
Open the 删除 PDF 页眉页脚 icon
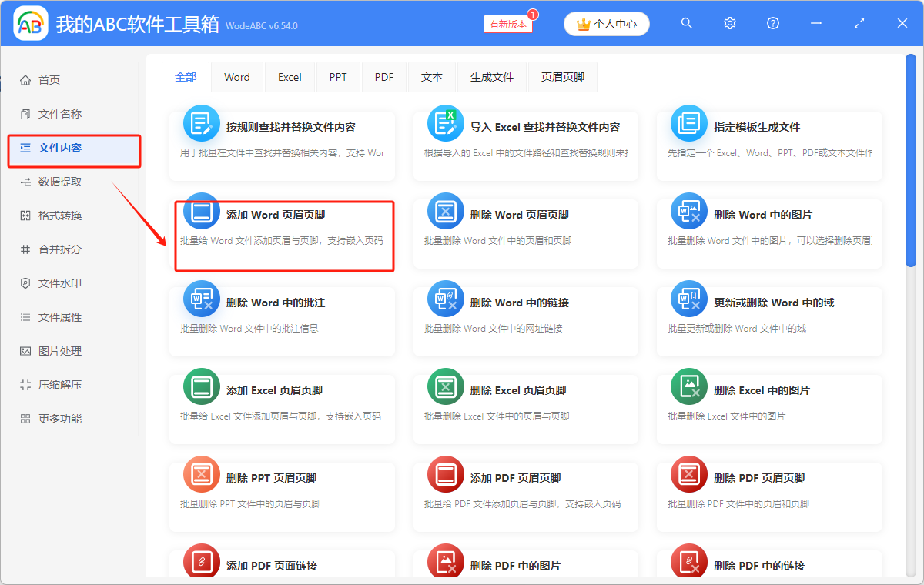point(689,475)
